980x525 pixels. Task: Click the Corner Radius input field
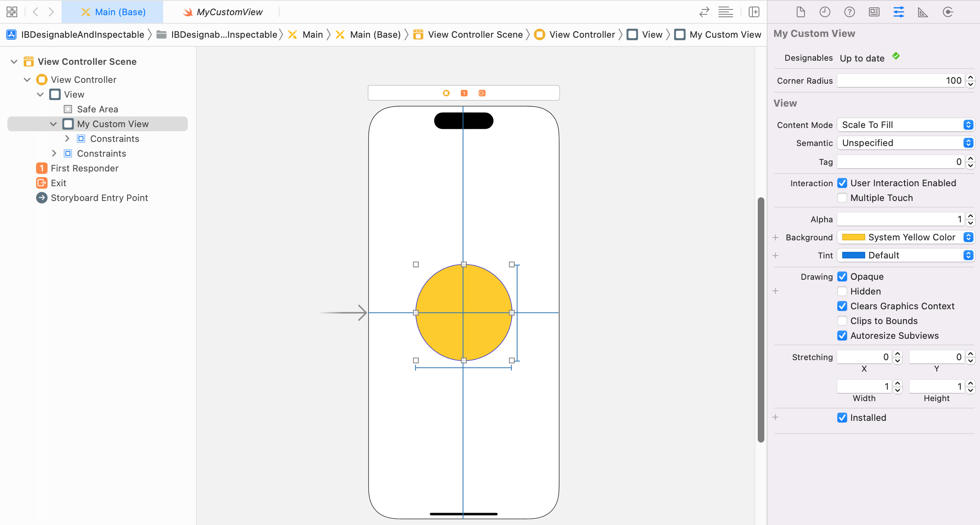pos(900,80)
